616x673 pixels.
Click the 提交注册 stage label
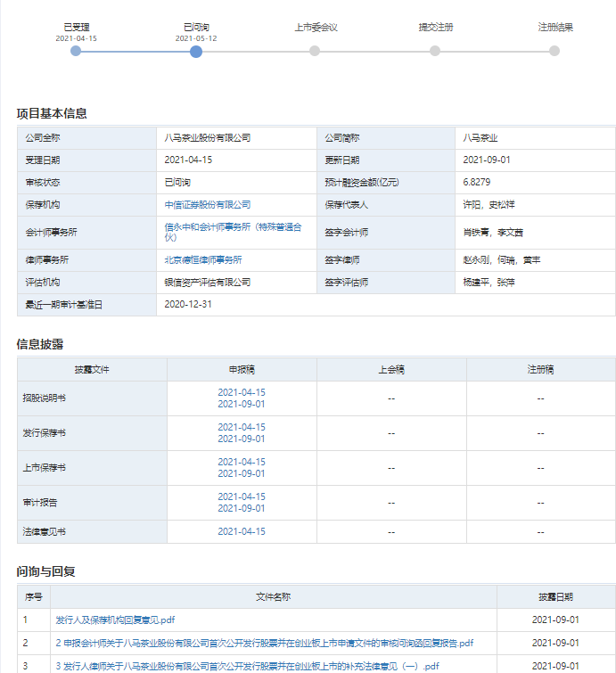(436, 27)
